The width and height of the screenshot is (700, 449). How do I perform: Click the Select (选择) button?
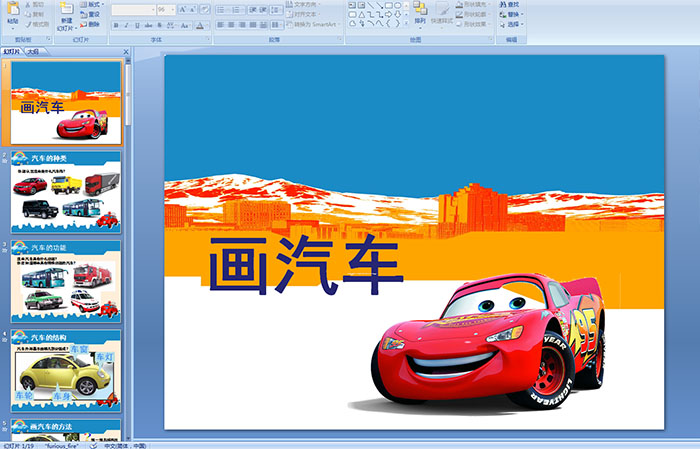tap(512, 24)
